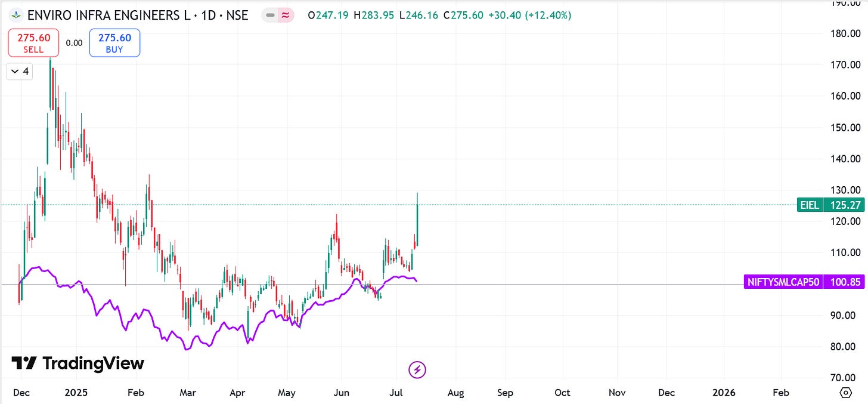Click the low value L246.16
Screen dimensions: 868x404
420,16
